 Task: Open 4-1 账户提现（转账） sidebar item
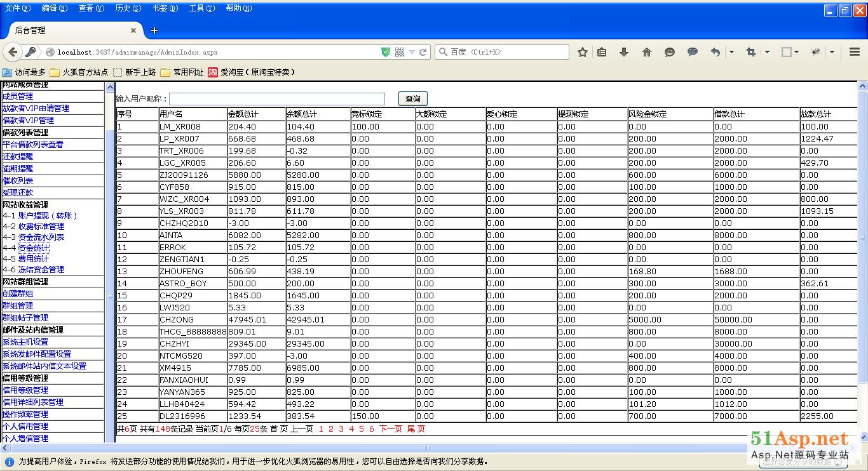(x=39, y=215)
